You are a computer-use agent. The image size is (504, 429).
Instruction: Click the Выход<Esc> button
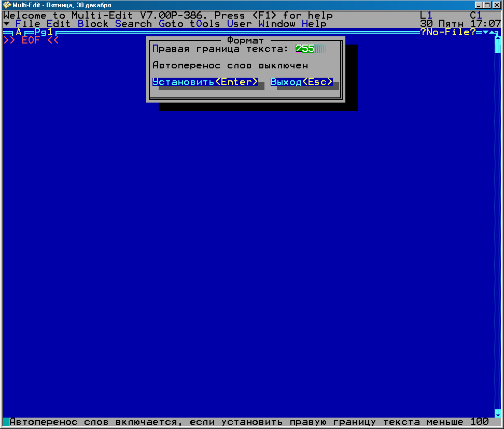tap(301, 81)
